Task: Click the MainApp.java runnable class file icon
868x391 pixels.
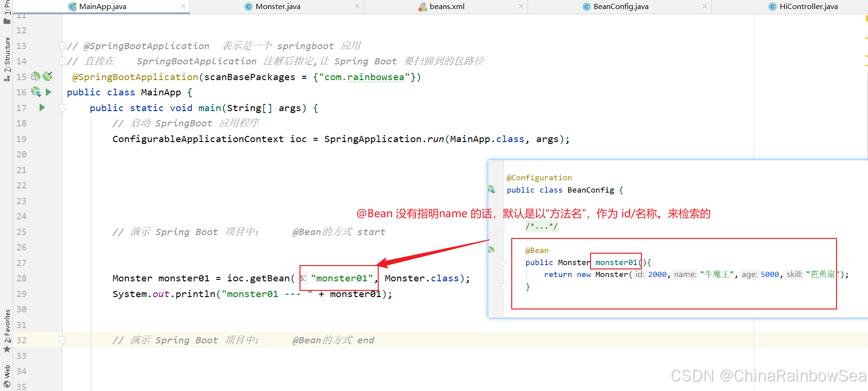Action: (72, 7)
